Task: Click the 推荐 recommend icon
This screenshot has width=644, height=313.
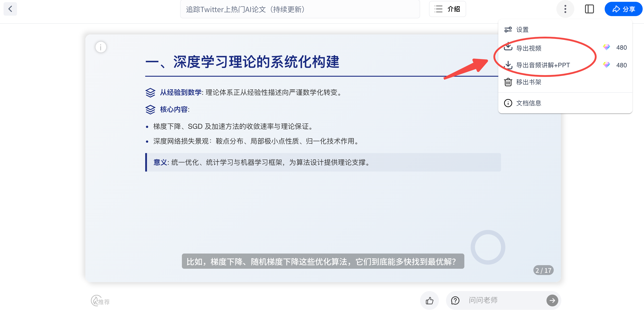Action: coord(100,301)
